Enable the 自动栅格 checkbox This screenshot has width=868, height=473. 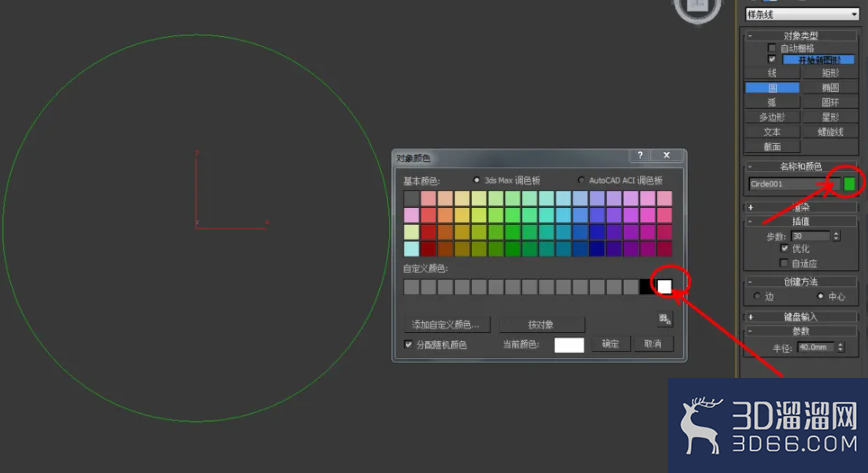(x=772, y=48)
